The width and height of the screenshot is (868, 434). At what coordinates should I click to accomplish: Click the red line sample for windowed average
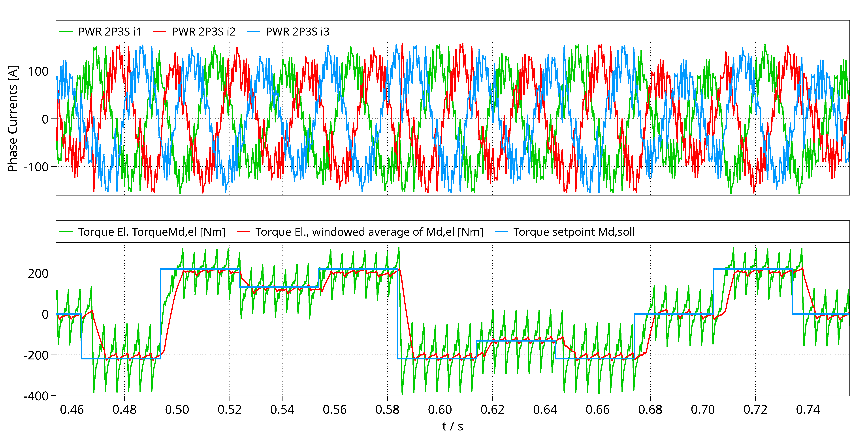[243, 231]
